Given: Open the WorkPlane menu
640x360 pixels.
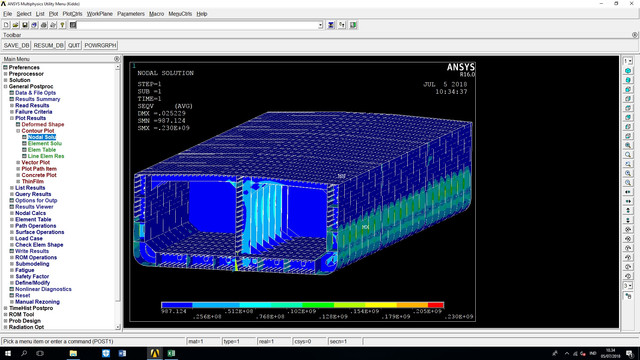Looking at the screenshot, I should pyautogui.click(x=100, y=14).
